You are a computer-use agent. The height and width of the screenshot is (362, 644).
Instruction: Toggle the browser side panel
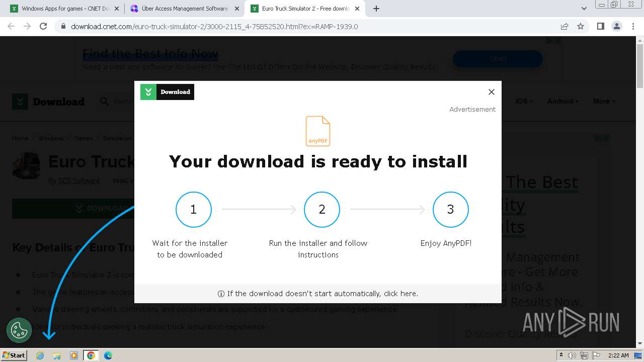pos(600,26)
